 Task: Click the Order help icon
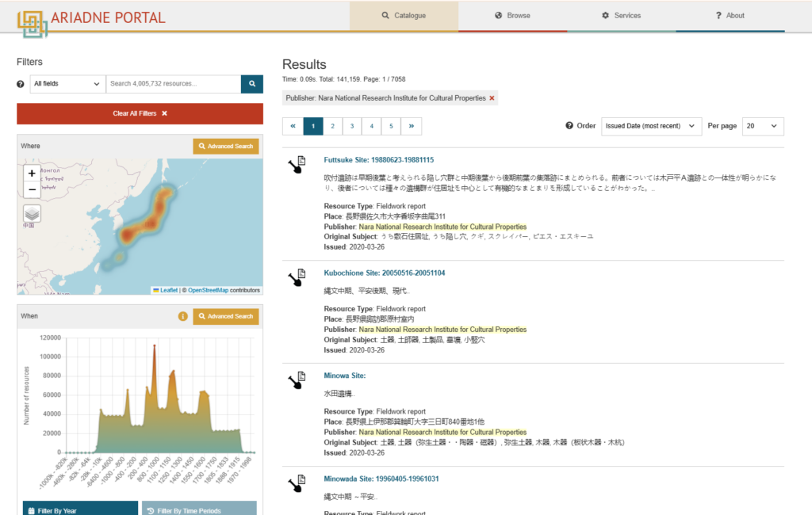(569, 126)
